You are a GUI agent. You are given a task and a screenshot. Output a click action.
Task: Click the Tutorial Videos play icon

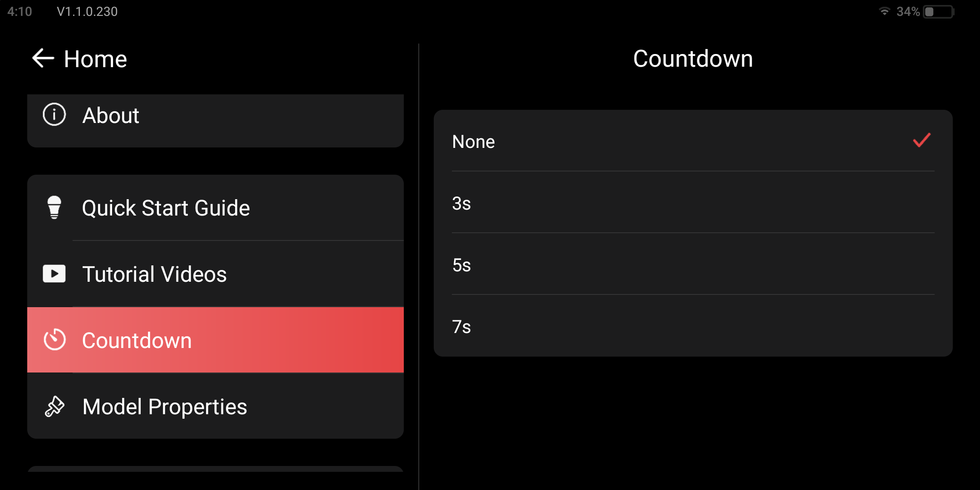point(54,274)
